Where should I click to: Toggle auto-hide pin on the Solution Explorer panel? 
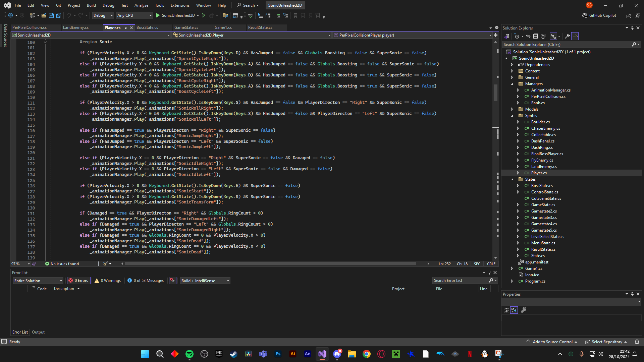(x=632, y=28)
